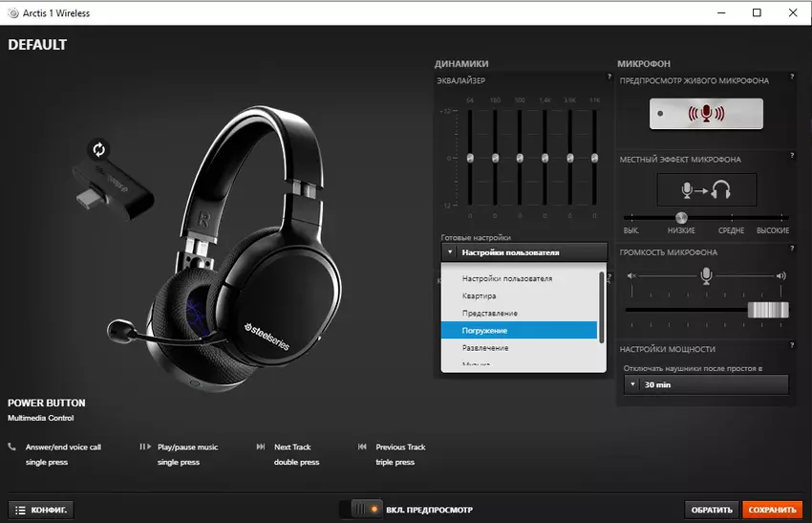This screenshot has height=523, width=812.
Task: Click the muted speaker icon at microphone volume
Action: [x=630, y=275]
